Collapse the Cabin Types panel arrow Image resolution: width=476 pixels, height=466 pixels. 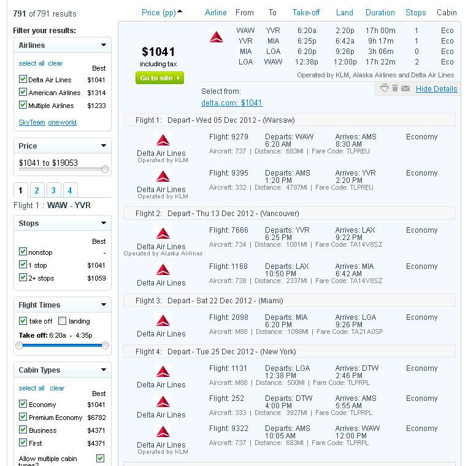[x=104, y=370]
